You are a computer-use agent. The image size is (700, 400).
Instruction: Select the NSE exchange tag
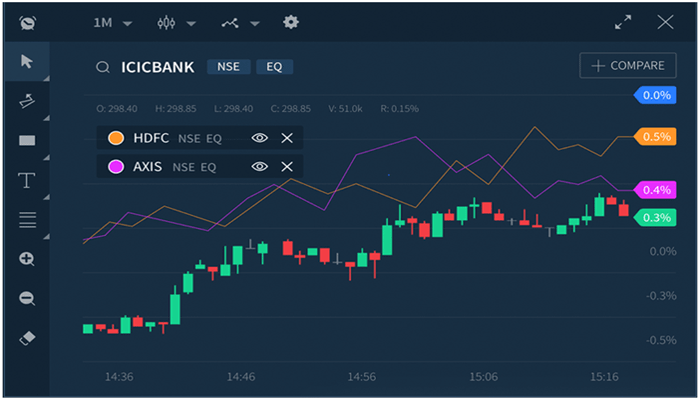(229, 67)
